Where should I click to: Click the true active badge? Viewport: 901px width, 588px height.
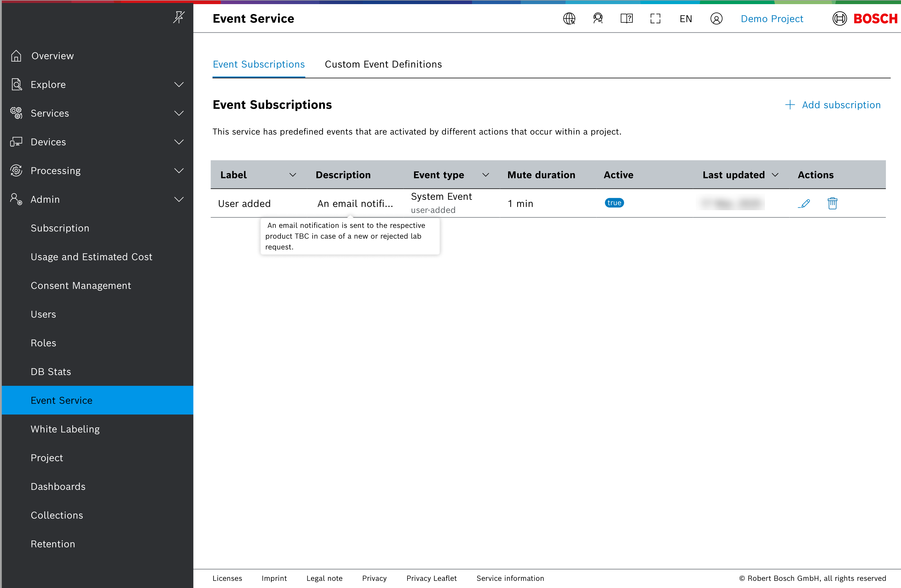click(614, 203)
